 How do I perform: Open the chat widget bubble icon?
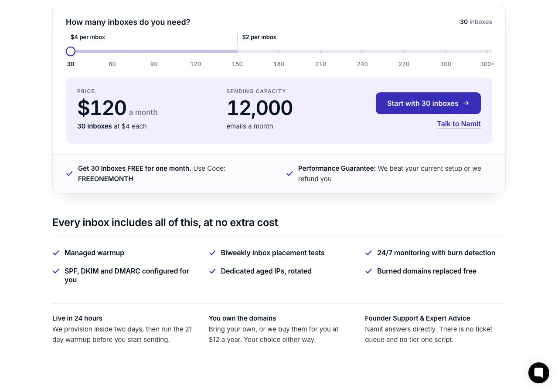pyautogui.click(x=539, y=373)
